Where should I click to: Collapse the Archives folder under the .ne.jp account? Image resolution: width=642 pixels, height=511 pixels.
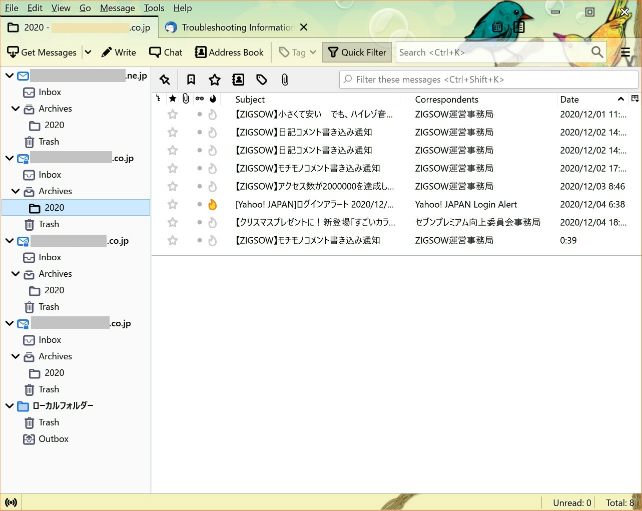15,109
